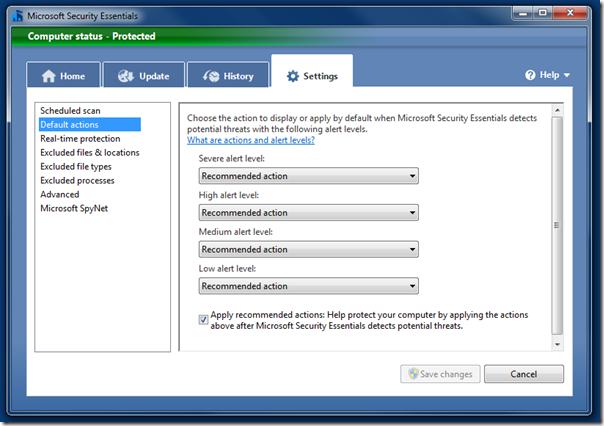Image resolution: width=604 pixels, height=426 pixels.
Task: Expand the High alert level dropdown
Action: coord(309,213)
